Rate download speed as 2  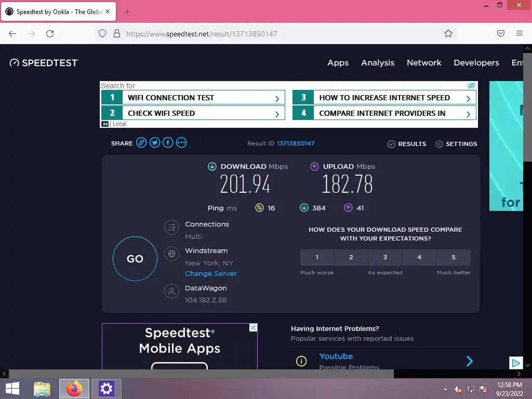pos(351,257)
